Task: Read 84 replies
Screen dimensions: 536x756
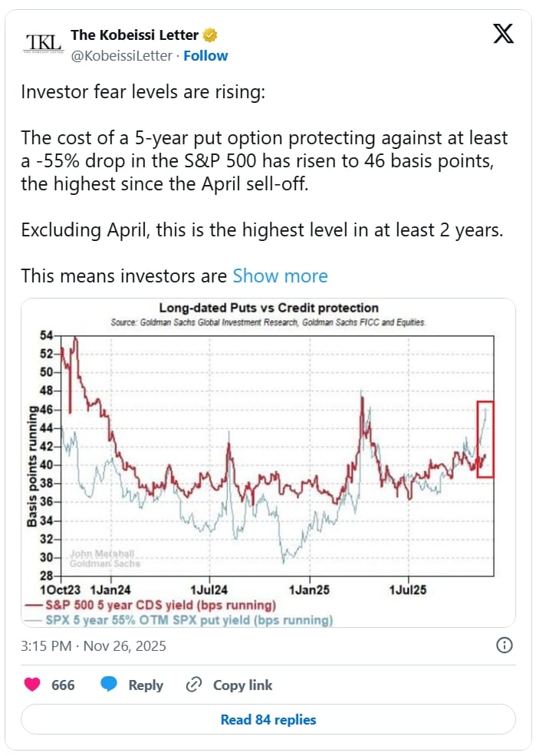Action: 268,720
